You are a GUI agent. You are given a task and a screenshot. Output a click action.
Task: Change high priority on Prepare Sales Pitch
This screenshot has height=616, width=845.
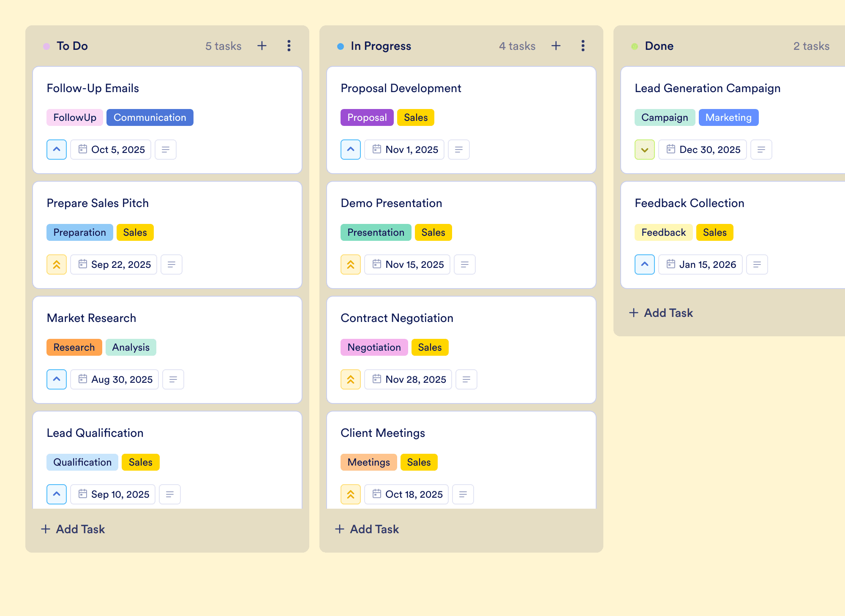57,264
